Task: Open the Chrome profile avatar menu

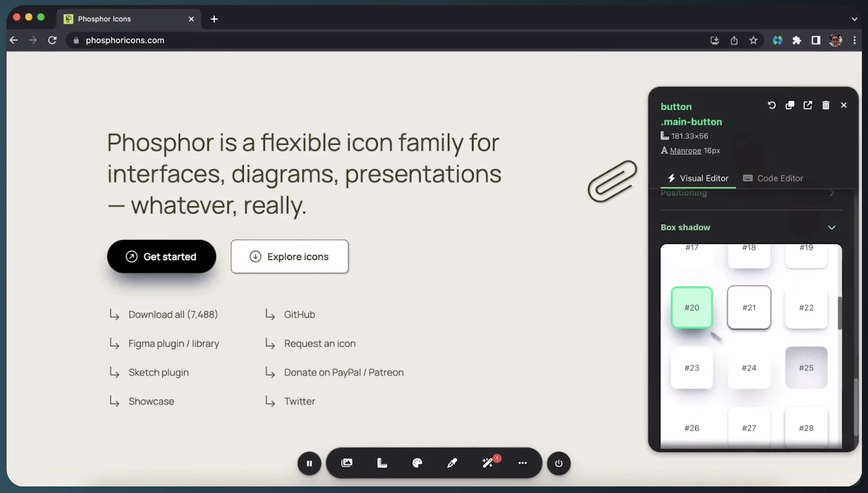Action: point(835,40)
